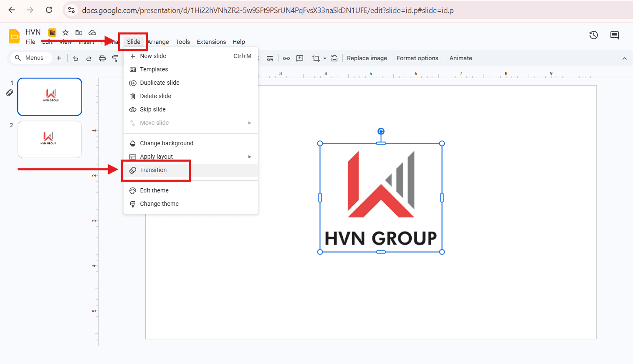Choose Change background menu option
Screen dimensions: 633x364
pos(167,143)
